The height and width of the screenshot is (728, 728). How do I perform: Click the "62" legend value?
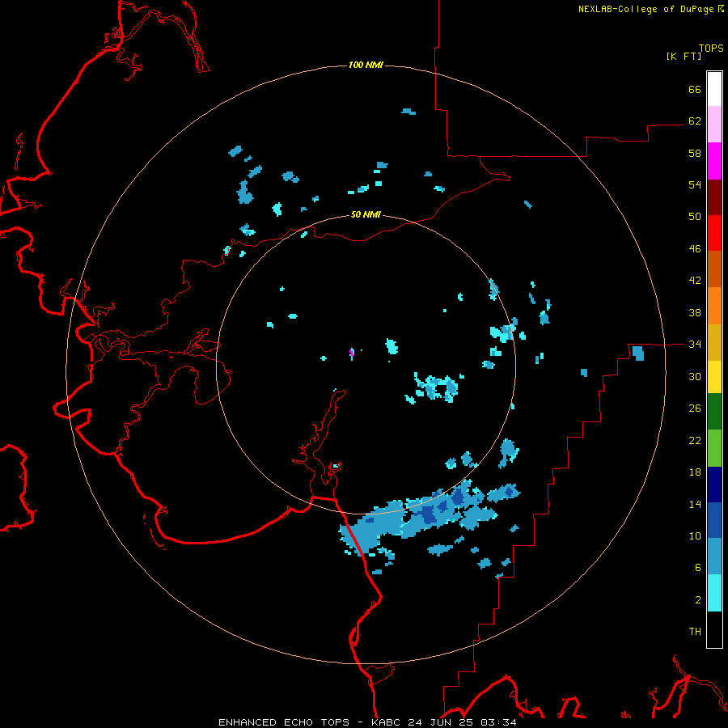tap(695, 121)
